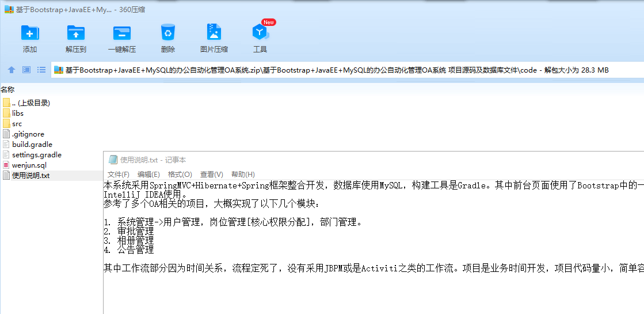The image size is (644, 314).
Task: Switch to the thumbnail view icon
Action: [26, 70]
